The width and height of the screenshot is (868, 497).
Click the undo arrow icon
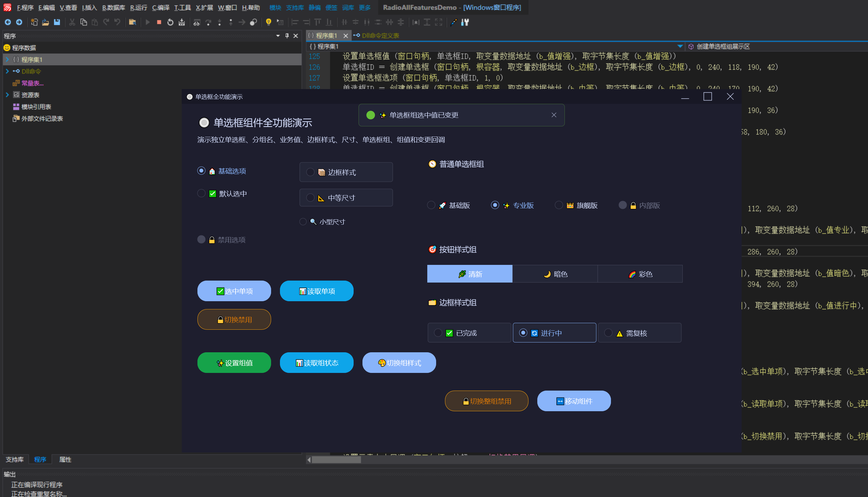pos(118,22)
